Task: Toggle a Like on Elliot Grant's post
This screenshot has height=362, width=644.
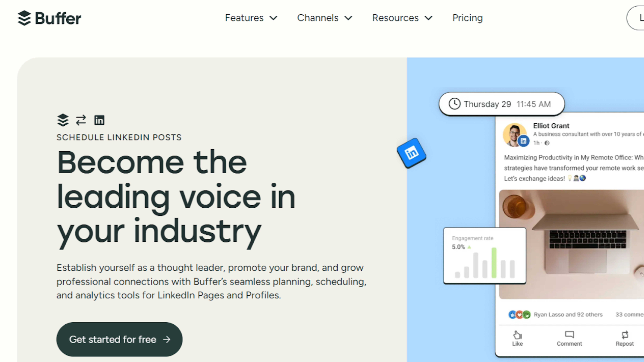Action: pyautogui.click(x=517, y=339)
